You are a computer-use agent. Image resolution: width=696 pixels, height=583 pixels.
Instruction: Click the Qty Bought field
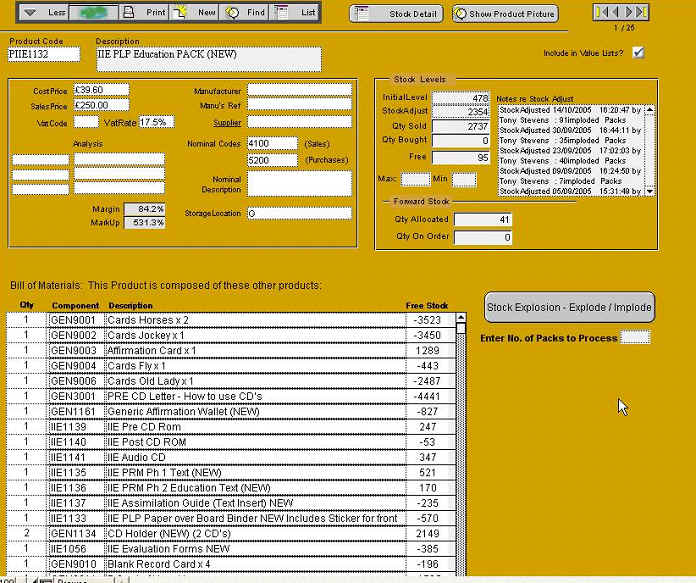461,141
